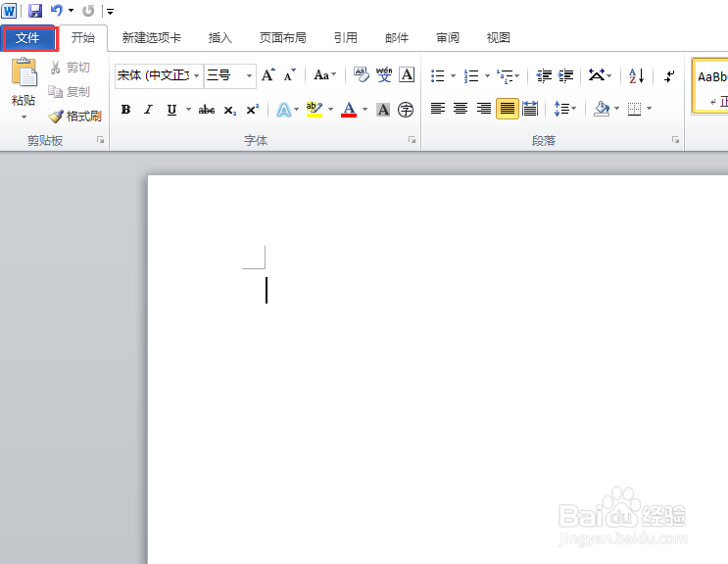
Task: Click the Enclose Characters 字 icon
Action: pyautogui.click(x=406, y=110)
